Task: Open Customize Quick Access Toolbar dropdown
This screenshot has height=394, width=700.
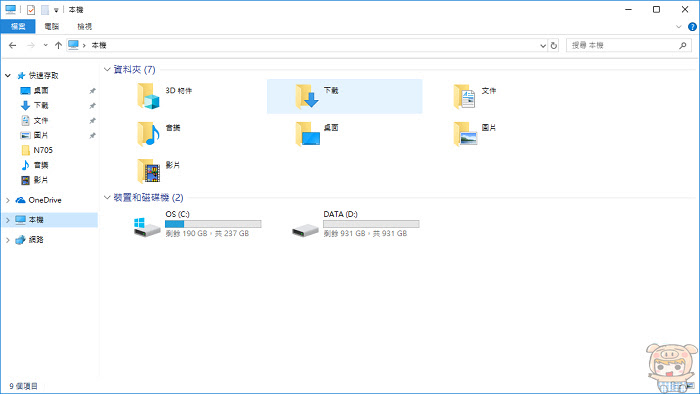Action: 56,10
